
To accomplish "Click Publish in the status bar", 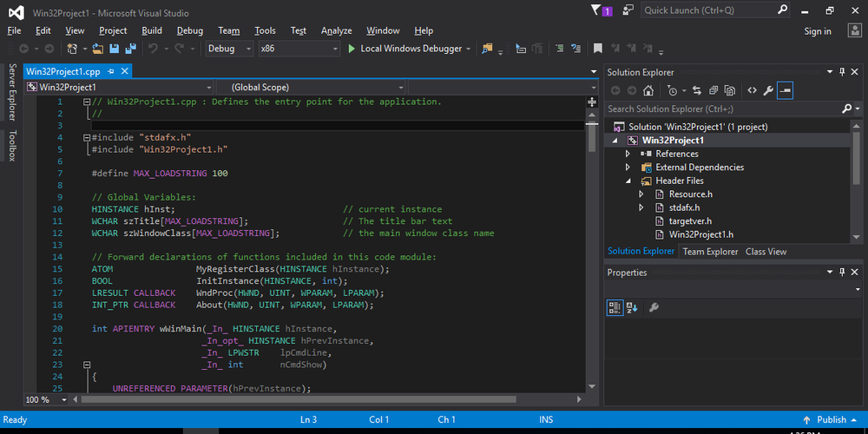I will click(x=832, y=419).
